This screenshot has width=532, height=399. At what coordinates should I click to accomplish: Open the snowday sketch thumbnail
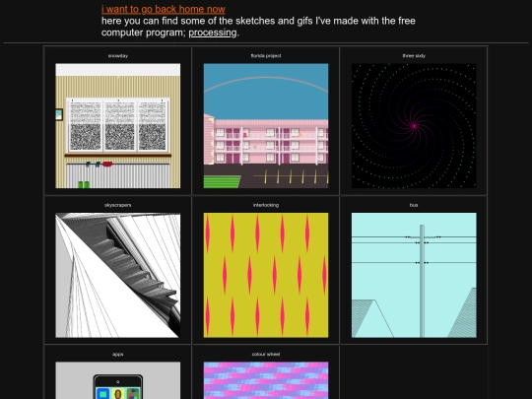pyautogui.click(x=118, y=126)
